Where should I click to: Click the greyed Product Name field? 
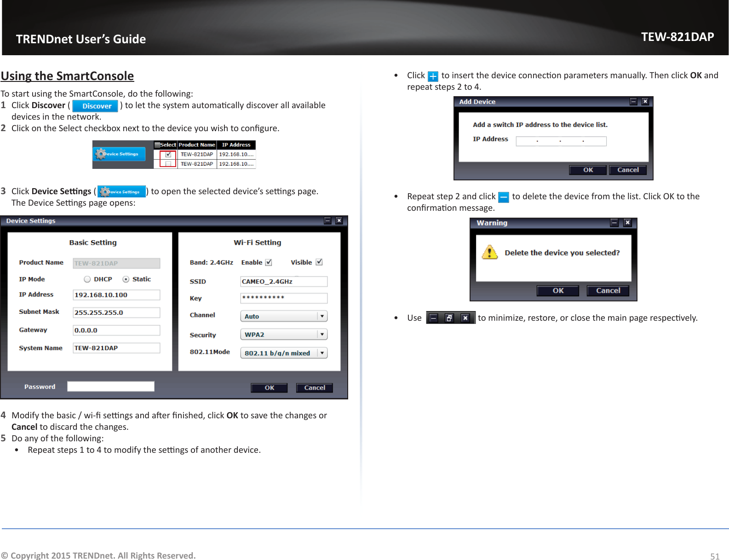(116, 263)
